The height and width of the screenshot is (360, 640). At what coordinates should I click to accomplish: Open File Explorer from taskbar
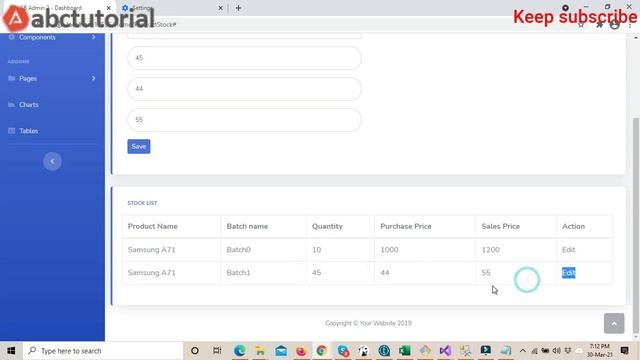[260, 351]
